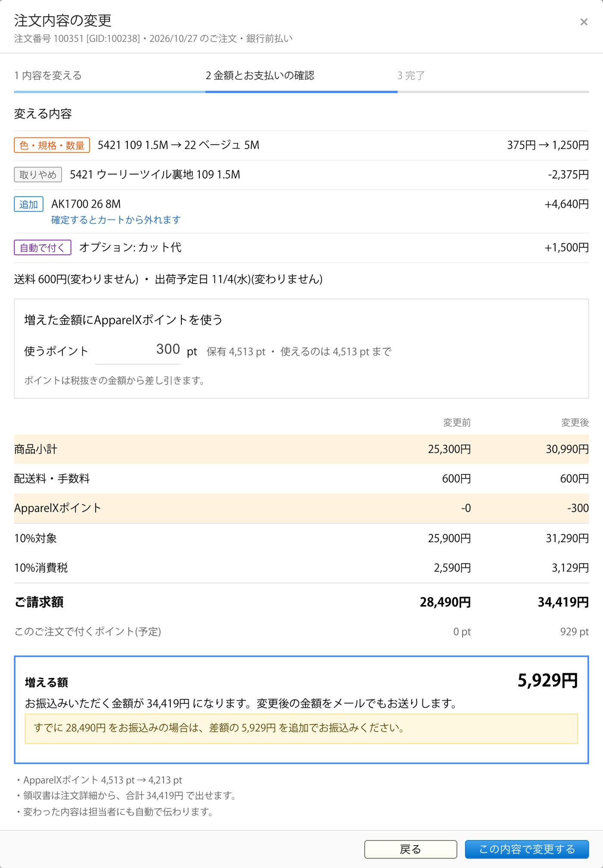
Task: Click the 増える額 5,929円 total
Action: [547, 681]
